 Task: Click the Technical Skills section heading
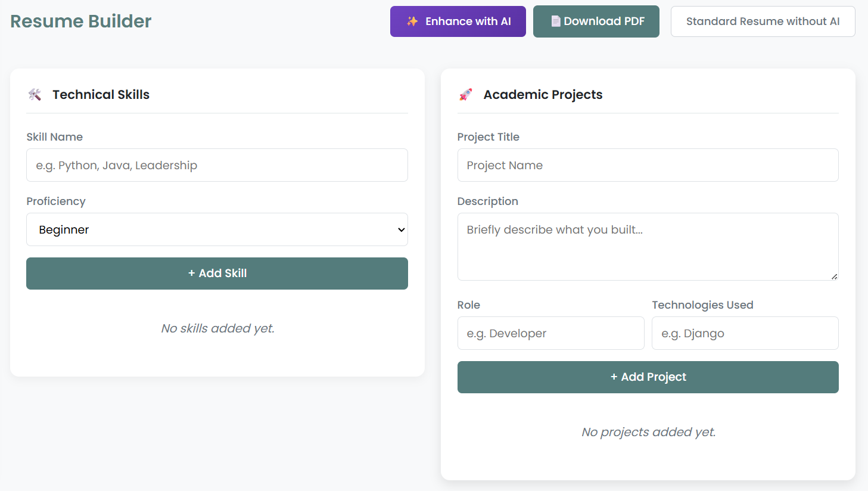pos(101,95)
